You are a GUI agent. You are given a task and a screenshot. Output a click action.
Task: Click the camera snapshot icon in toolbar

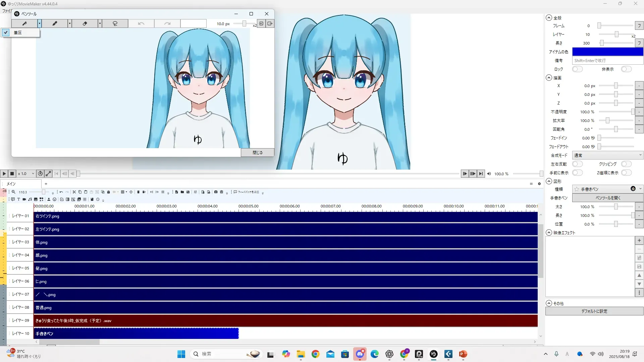point(216,192)
